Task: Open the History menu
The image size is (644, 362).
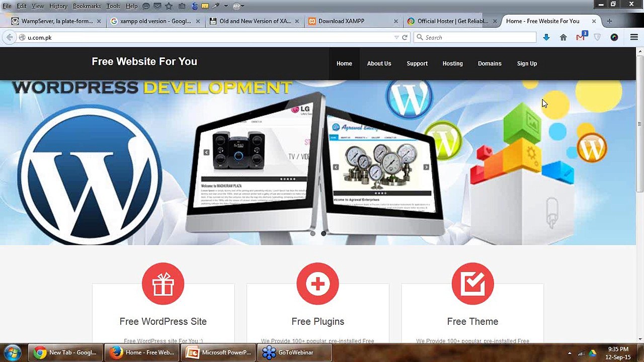Action: pyautogui.click(x=58, y=6)
